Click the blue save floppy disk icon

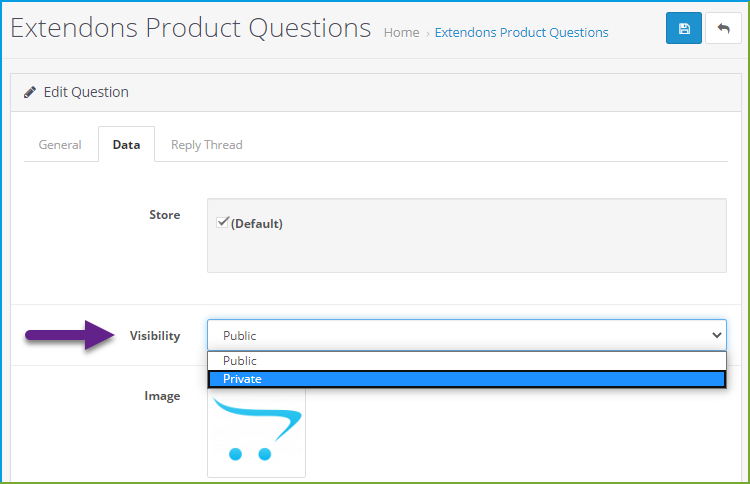[684, 28]
